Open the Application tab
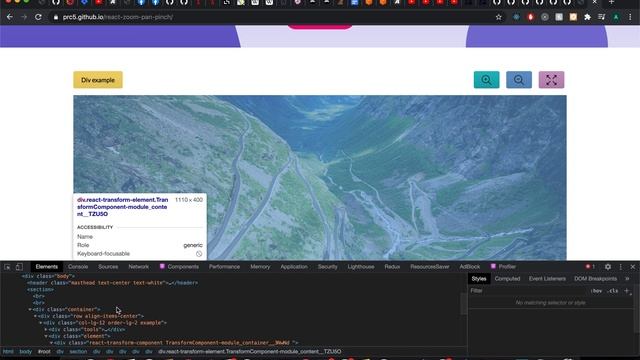640x360 pixels. pyautogui.click(x=294, y=267)
